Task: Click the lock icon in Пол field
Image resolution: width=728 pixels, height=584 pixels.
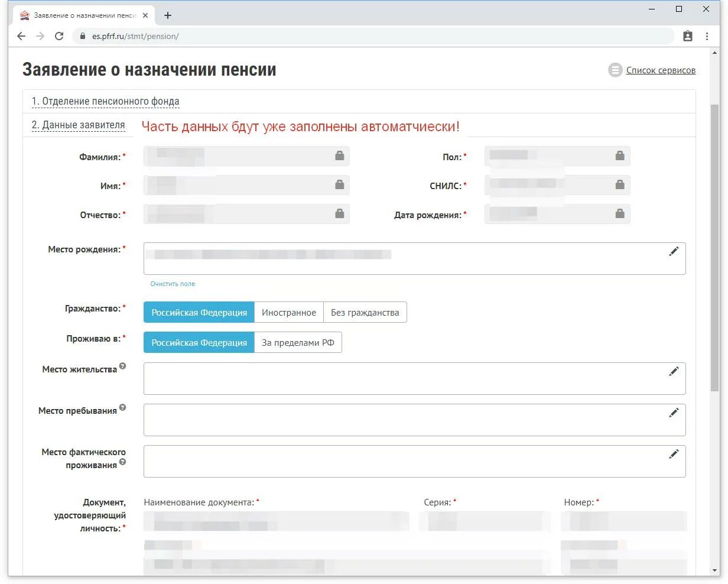Action: 620,155
